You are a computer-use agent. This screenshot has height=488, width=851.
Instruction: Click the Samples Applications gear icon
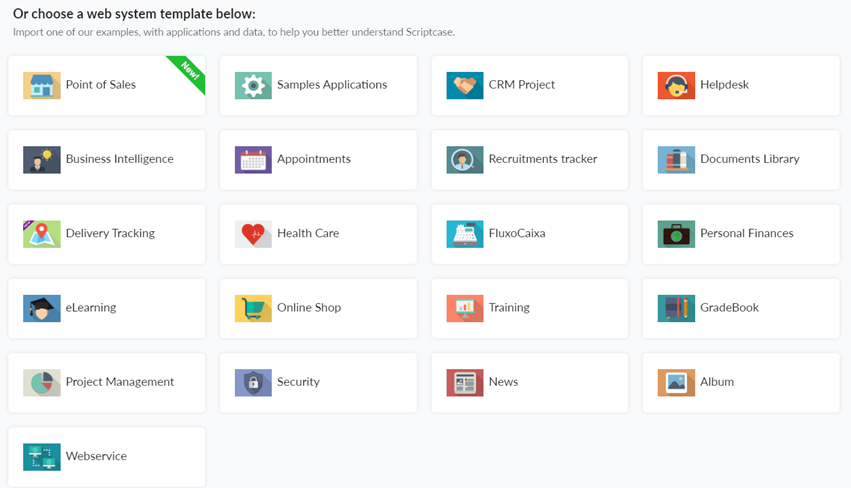click(x=253, y=85)
